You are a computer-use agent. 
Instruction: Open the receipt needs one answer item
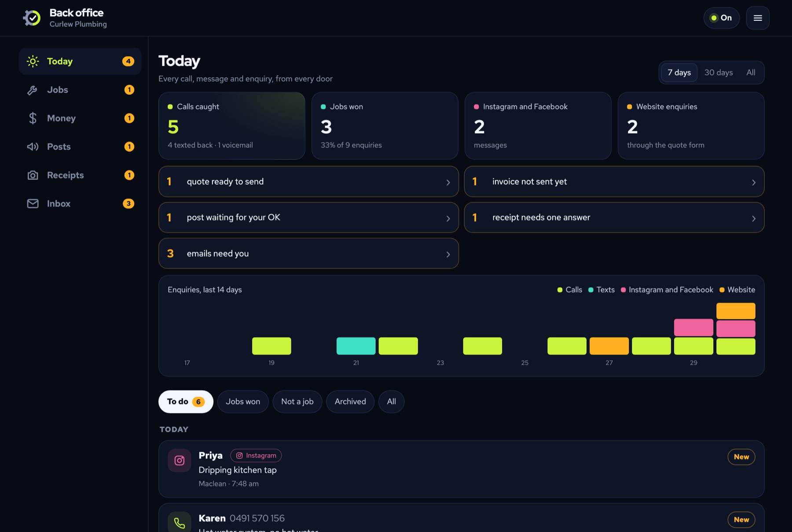(x=614, y=218)
